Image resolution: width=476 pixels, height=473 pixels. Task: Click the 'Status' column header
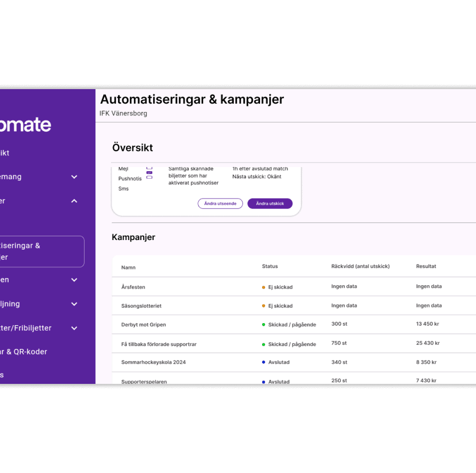[270, 266]
